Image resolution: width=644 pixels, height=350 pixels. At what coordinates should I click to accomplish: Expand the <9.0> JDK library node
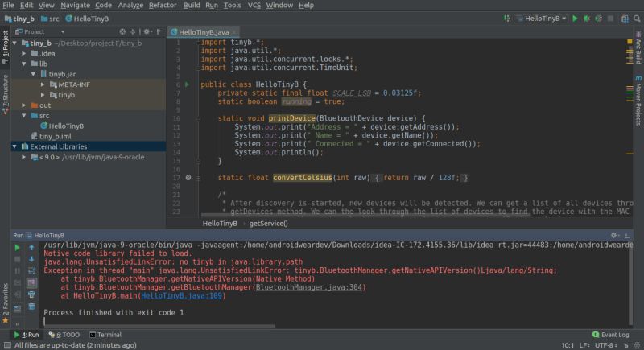point(24,157)
